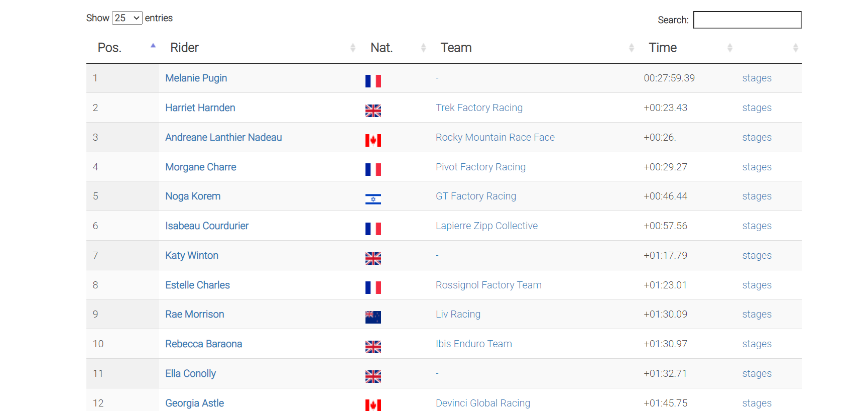View stages for Katy Winton

click(757, 255)
